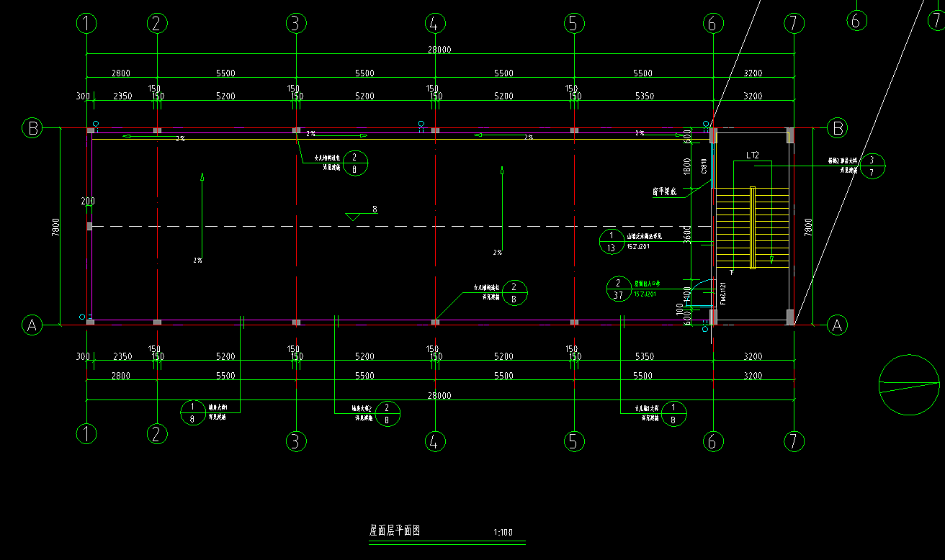Select the 3600 vertical dimension text
The image size is (945, 560).
[687, 235]
